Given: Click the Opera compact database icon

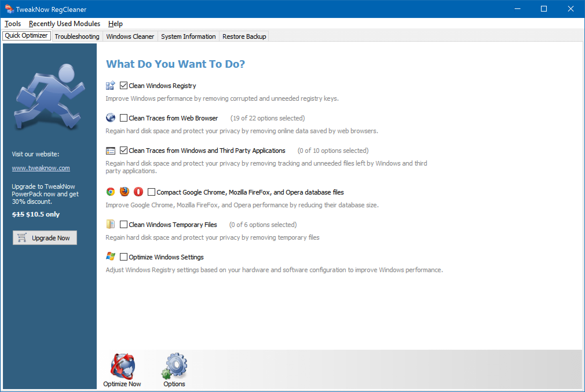Looking at the screenshot, I should (139, 192).
